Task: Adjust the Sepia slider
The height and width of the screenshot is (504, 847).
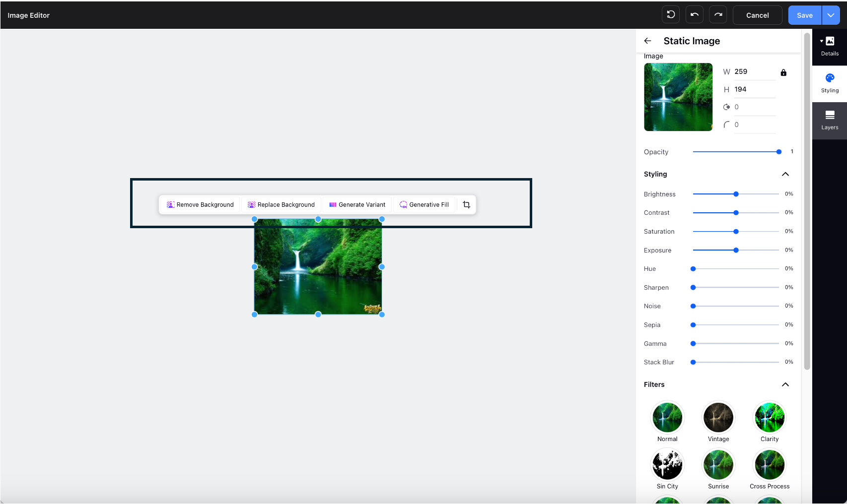Action: 736,325
